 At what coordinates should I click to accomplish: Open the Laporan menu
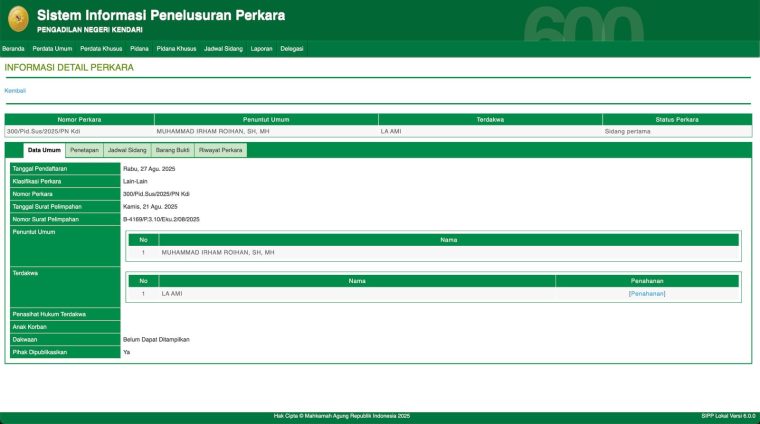click(261, 48)
